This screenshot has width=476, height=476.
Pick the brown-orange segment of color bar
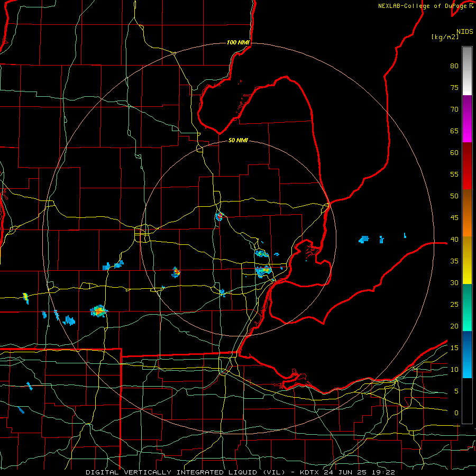pyautogui.click(x=467, y=213)
